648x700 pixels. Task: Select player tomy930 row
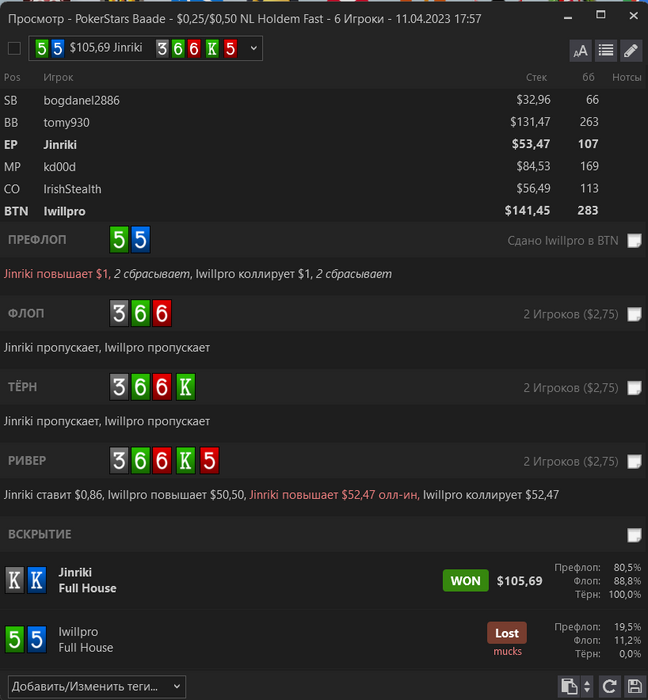(x=324, y=122)
